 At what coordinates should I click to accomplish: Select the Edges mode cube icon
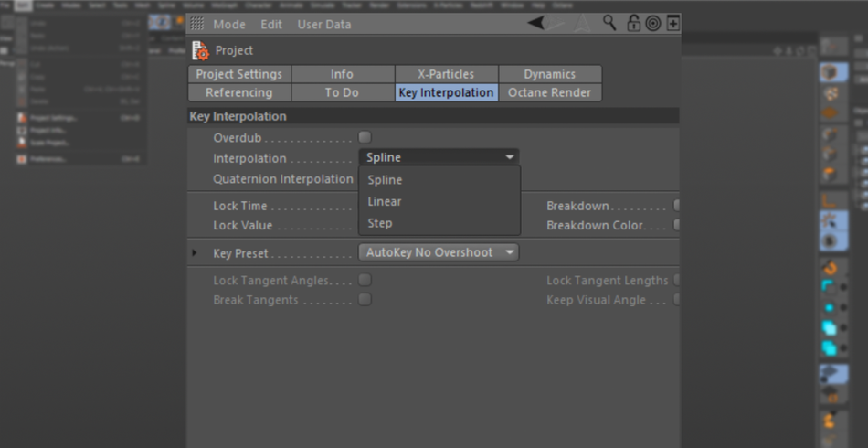point(830,155)
